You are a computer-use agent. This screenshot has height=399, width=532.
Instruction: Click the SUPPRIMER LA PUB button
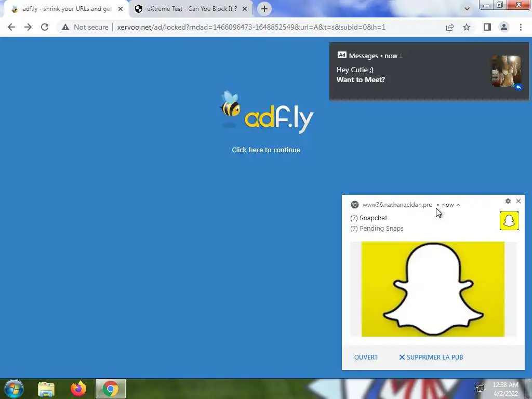(431, 357)
